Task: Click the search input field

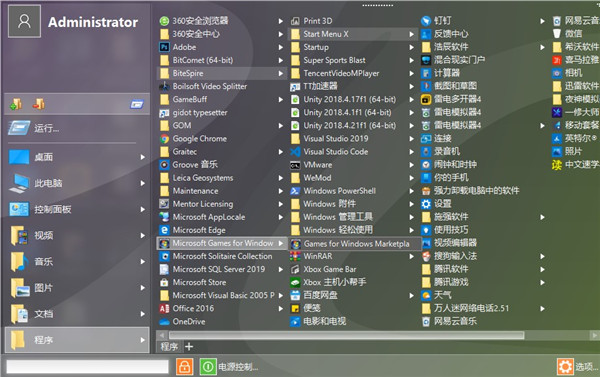Action: (x=87, y=367)
